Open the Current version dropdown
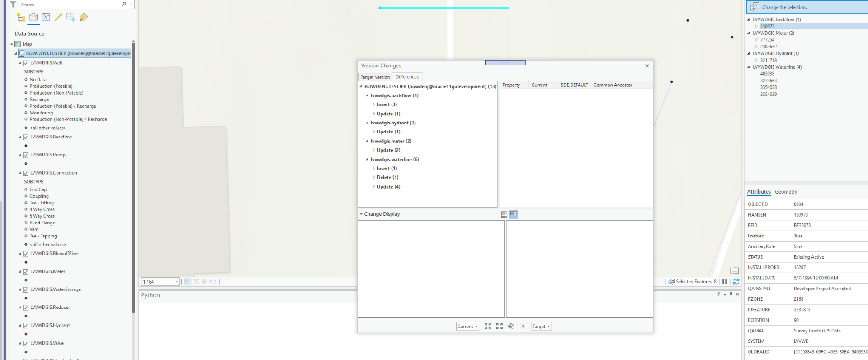Viewport: 868px width, 360px height. coord(467,326)
